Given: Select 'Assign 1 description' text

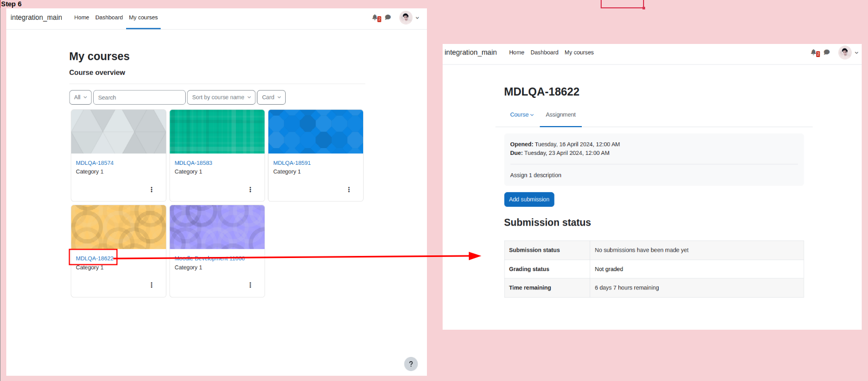Looking at the screenshot, I should coord(536,175).
